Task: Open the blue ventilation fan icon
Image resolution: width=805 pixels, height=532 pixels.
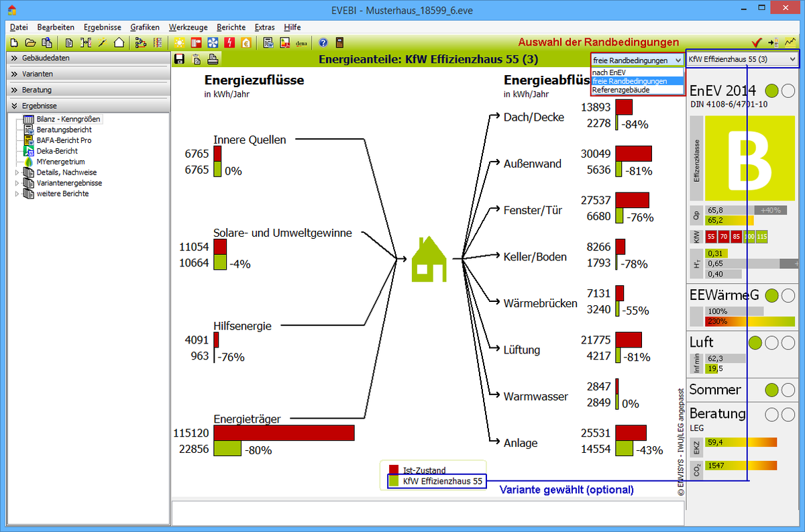Action: point(213,42)
